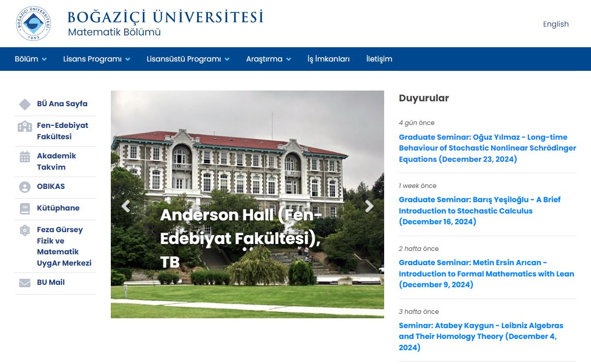Go to next slide with right arrow
Image resolution: width=591 pixels, height=364 pixels.
pos(369,206)
